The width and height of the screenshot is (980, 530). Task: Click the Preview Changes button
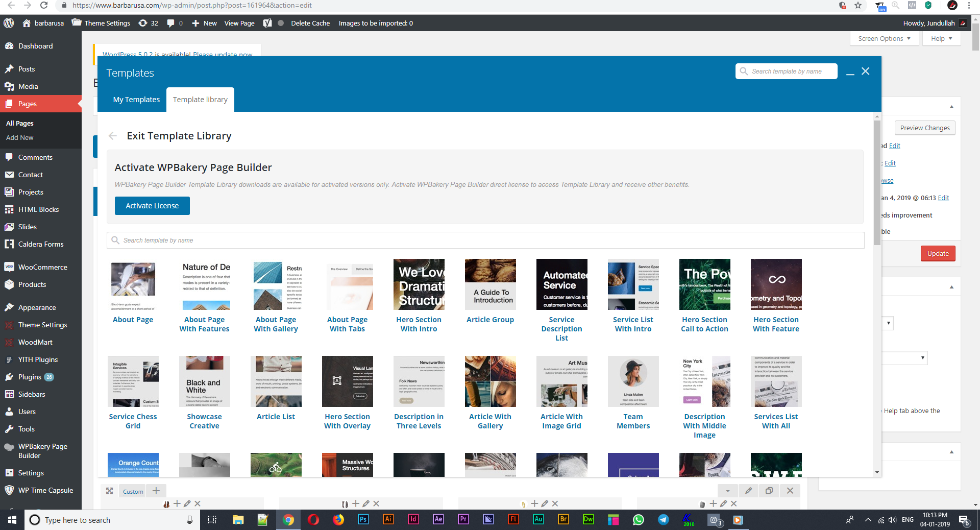(925, 128)
